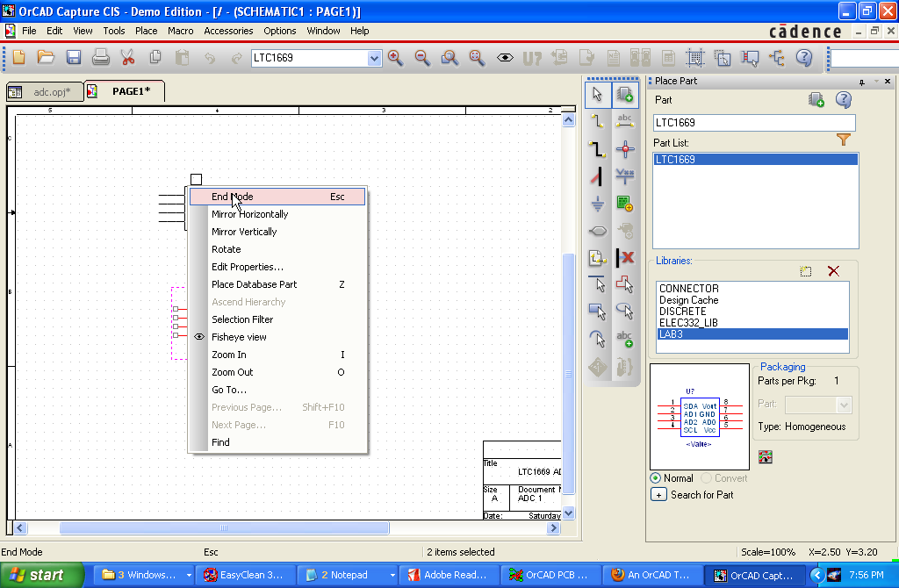Select the Place Rectangle drawing tool
899x588 pixels.
[x=597, y=312]
